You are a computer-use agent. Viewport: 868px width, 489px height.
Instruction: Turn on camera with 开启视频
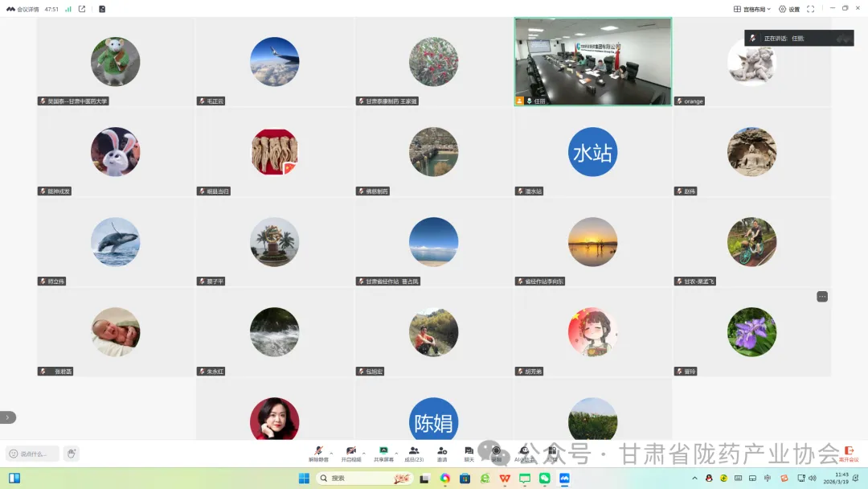(x=350, y=454)
